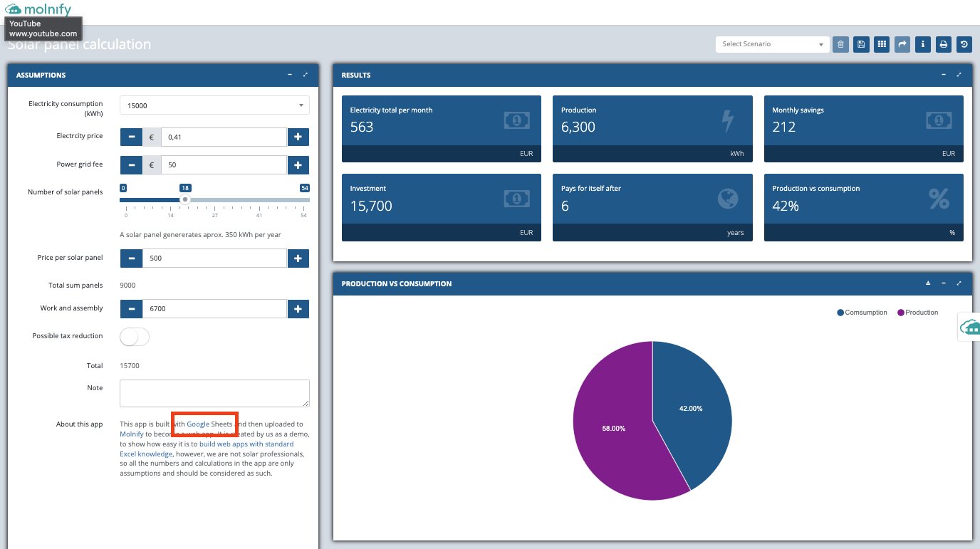
Task: Open the grid view icon in toolbar
Action: 882,44
